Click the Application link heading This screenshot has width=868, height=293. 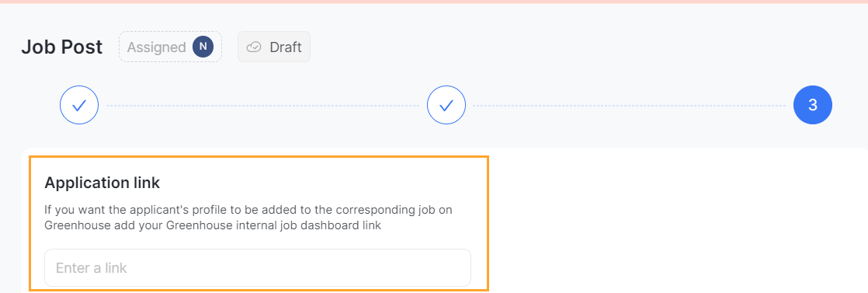[x=102, y=182]
